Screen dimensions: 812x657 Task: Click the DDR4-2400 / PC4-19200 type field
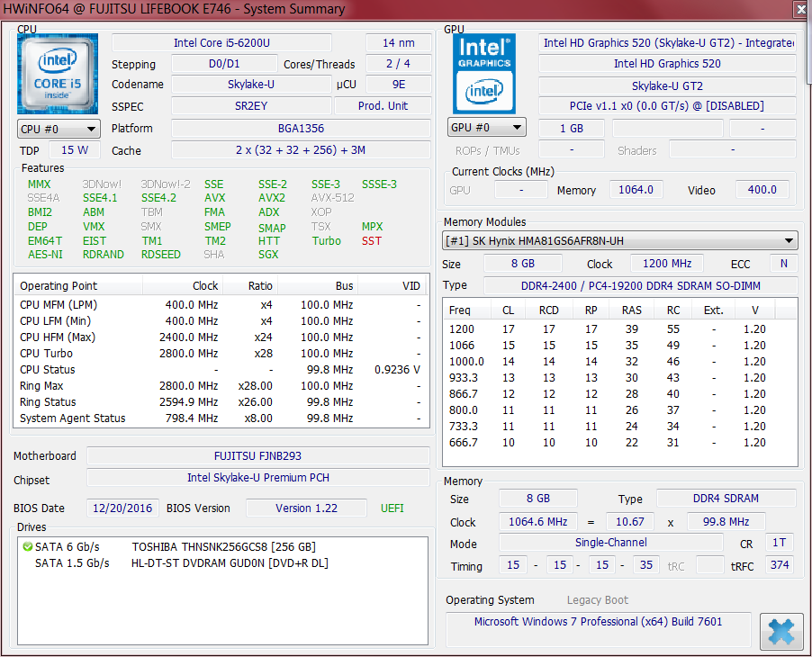[x=641, y=286]
